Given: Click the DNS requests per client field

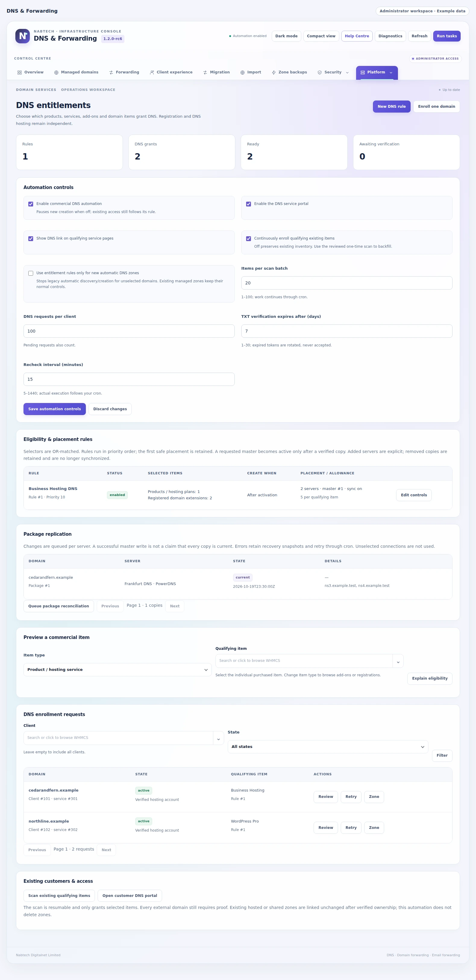Looking at the screenshot, I should click(x=129, y=331).
